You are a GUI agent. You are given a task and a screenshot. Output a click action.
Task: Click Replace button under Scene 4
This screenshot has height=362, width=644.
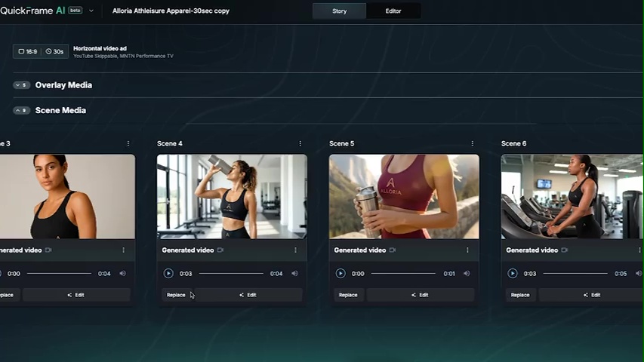pos(176,295)
